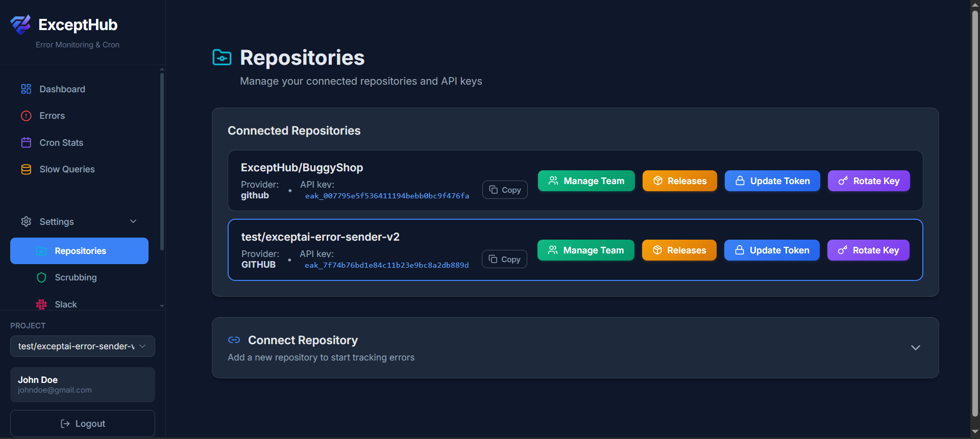980x439 pixels.
Task: Update Token for ExceptHub/BuggyShop
Action: click(x=772, y=181)
